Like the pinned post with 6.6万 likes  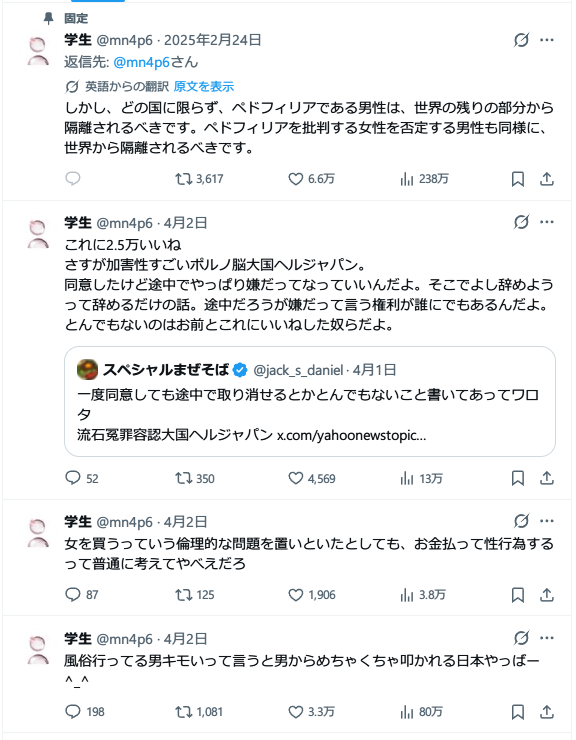point(311,179)
